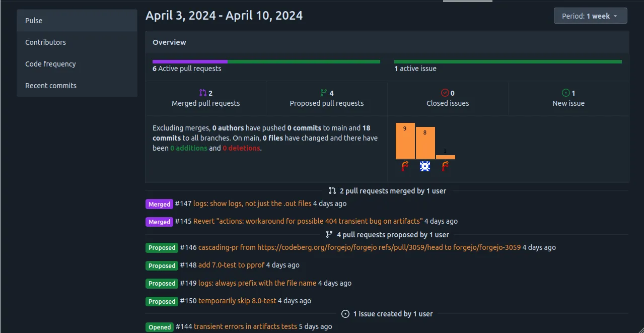Open issue #144 transient errors in artifacts tests
Image resolution: width=644 pixels, height=333 pixels.
coord(247,326)
